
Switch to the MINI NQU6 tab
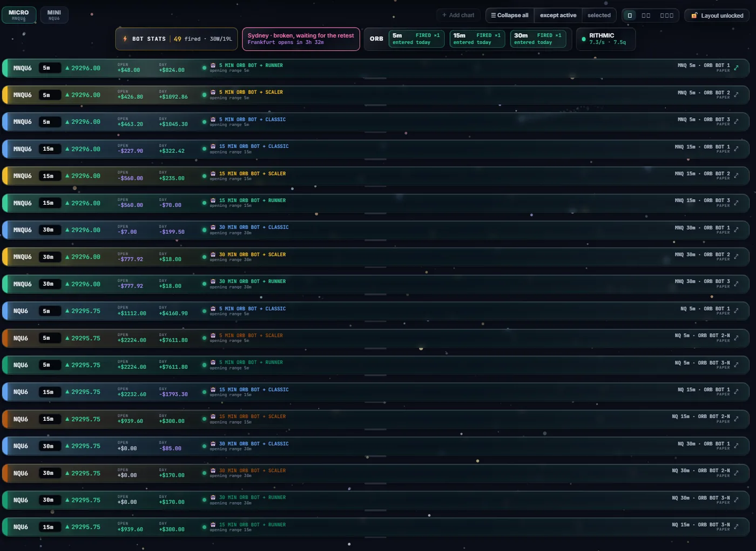[54, 15]
